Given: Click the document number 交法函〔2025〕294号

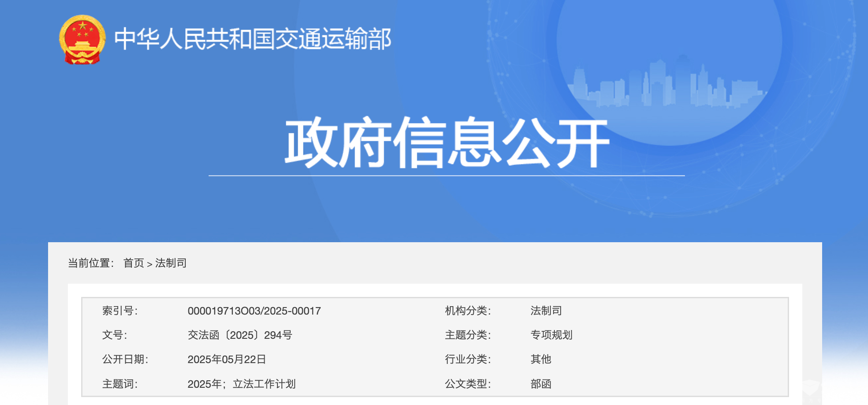Looking at the screenshot, I should coord(240,335).
